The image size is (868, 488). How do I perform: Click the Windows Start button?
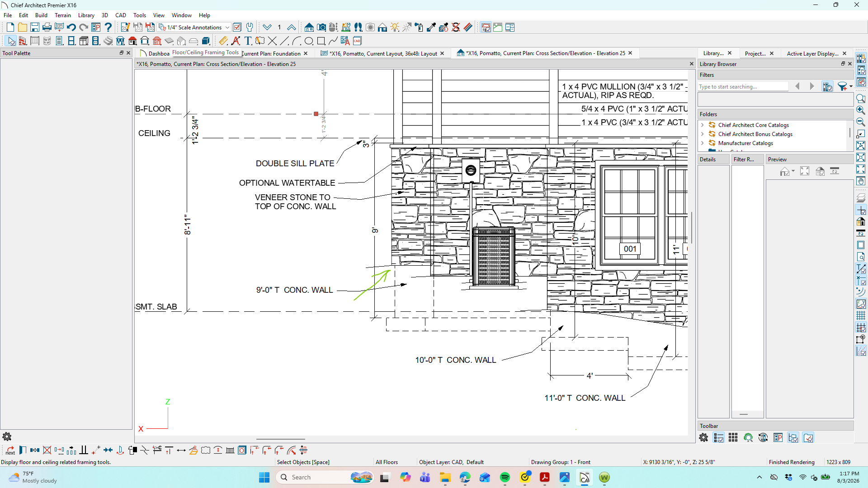coord(264,477)
